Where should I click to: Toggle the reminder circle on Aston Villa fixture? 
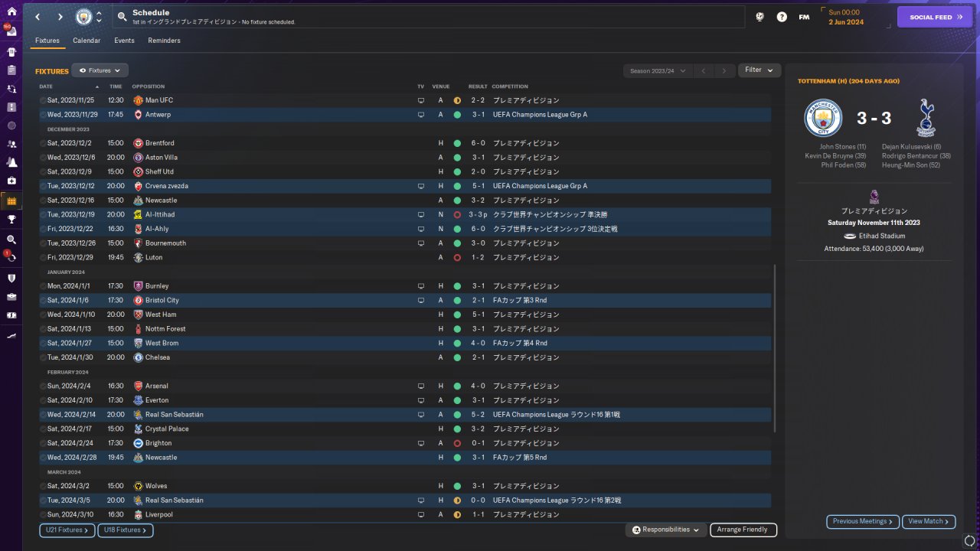43,158
